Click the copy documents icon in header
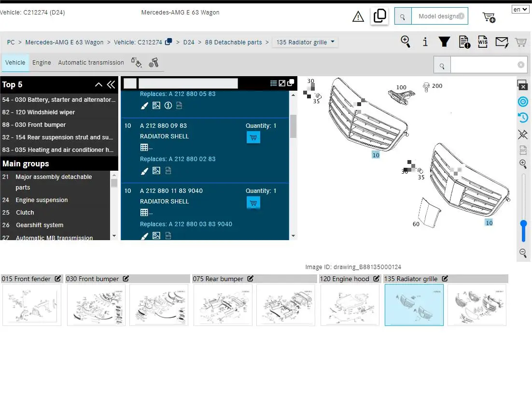This screenshot has height=420, width=532. [379, 15]
